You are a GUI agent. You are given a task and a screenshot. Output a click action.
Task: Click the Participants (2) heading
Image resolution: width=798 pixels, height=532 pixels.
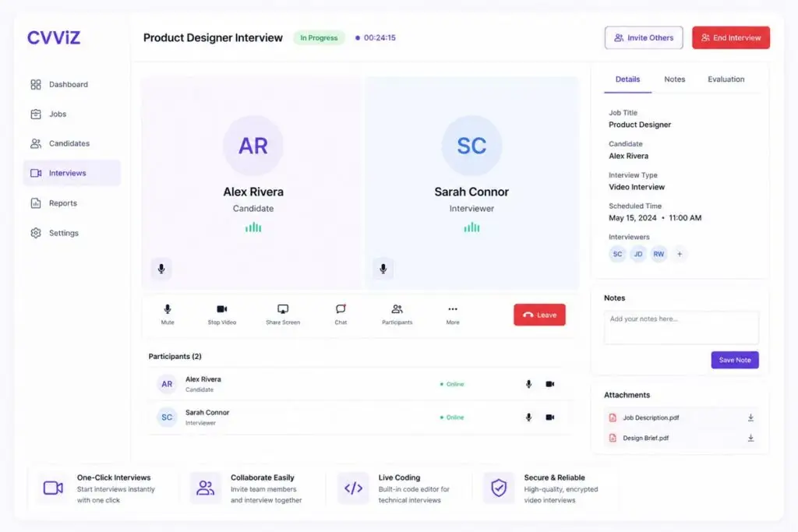coord(175,357)
